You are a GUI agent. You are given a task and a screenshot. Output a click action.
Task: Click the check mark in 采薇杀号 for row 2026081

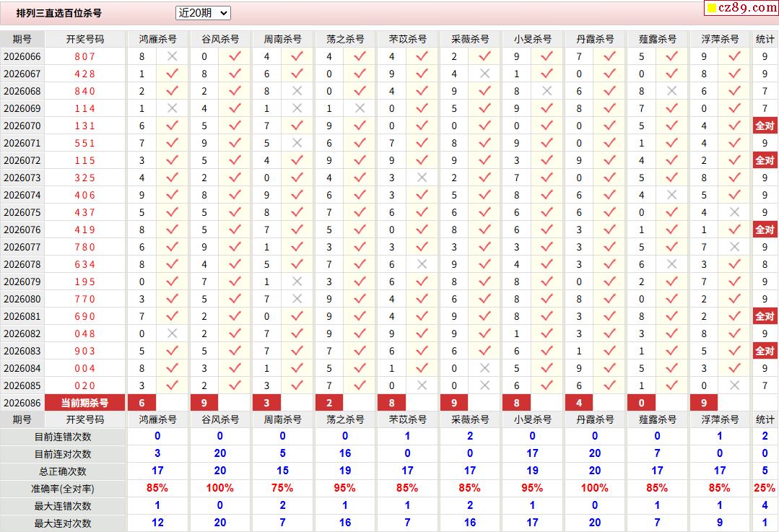(485, 316)
